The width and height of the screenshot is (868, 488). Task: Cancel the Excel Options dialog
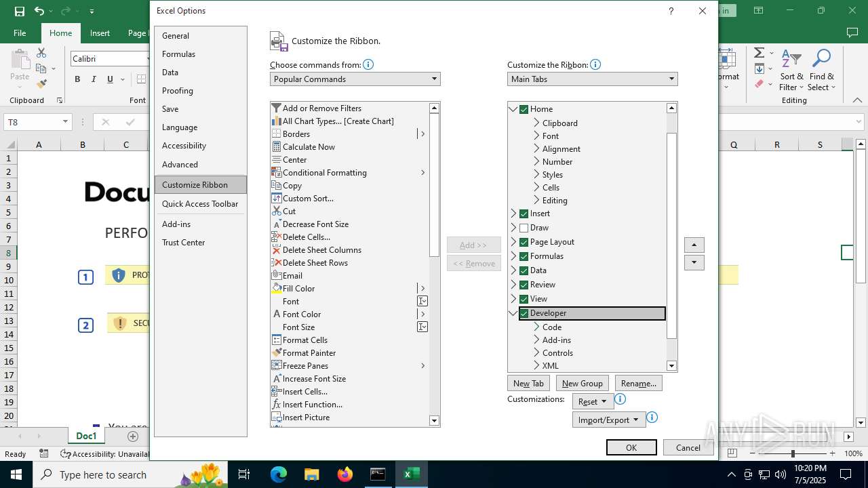click(x=688, y=447)
